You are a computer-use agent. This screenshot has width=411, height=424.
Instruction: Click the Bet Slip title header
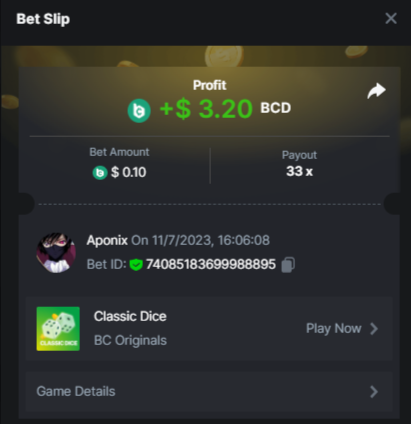point(43,19)
